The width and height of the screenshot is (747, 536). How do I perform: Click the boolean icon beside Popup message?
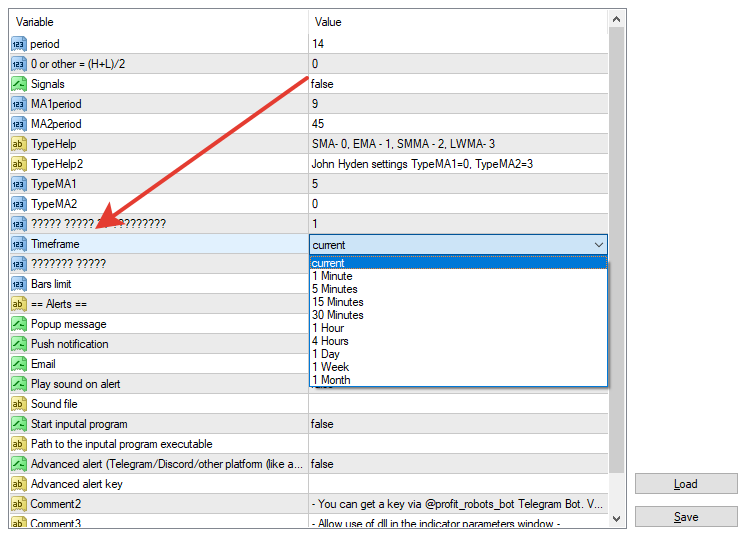(x=19, y=324)
